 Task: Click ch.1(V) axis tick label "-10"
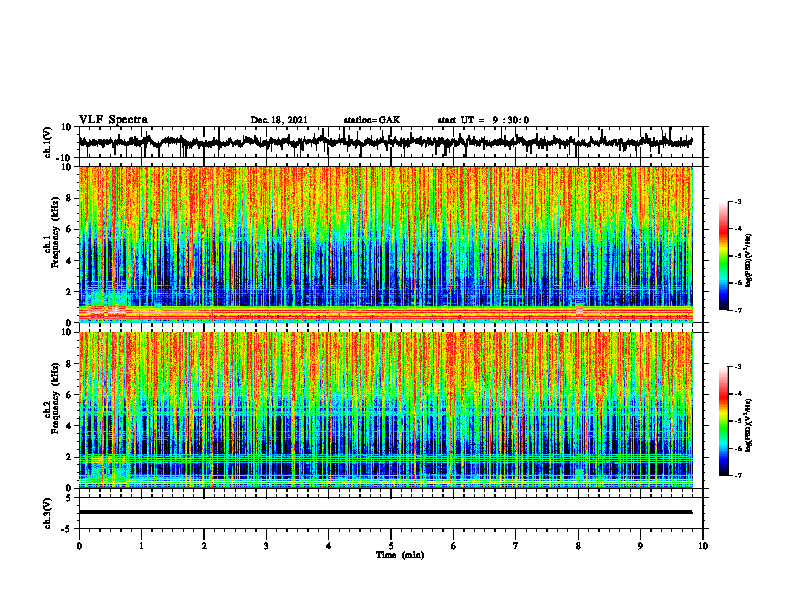click(x=65, y=158)
